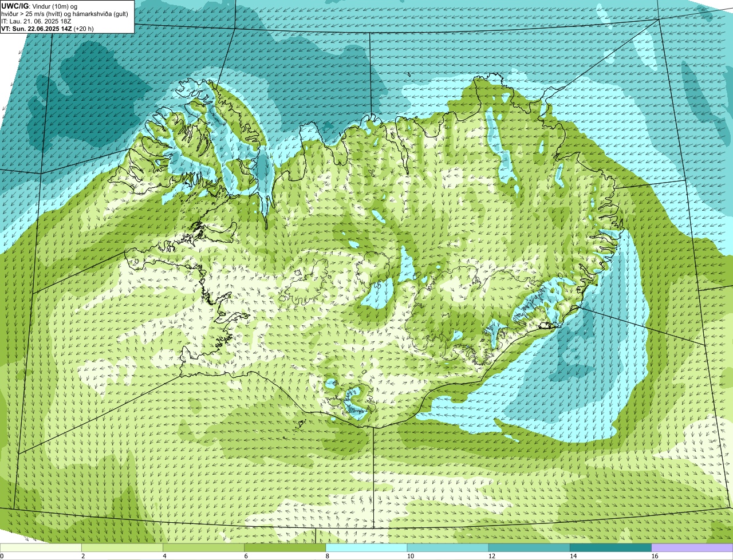Select the 10–12 m/s legend color segment
Viewport: 733px width, 560px height.
point(448,547)
